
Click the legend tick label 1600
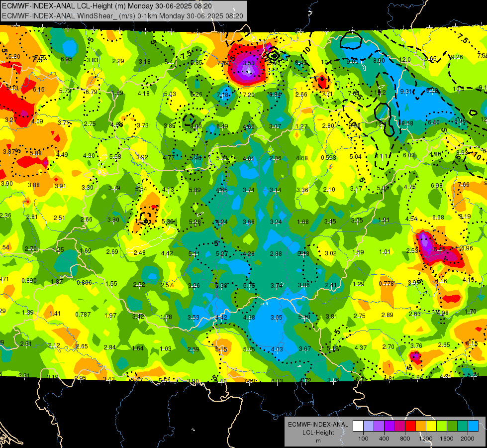tap(447, 439)
